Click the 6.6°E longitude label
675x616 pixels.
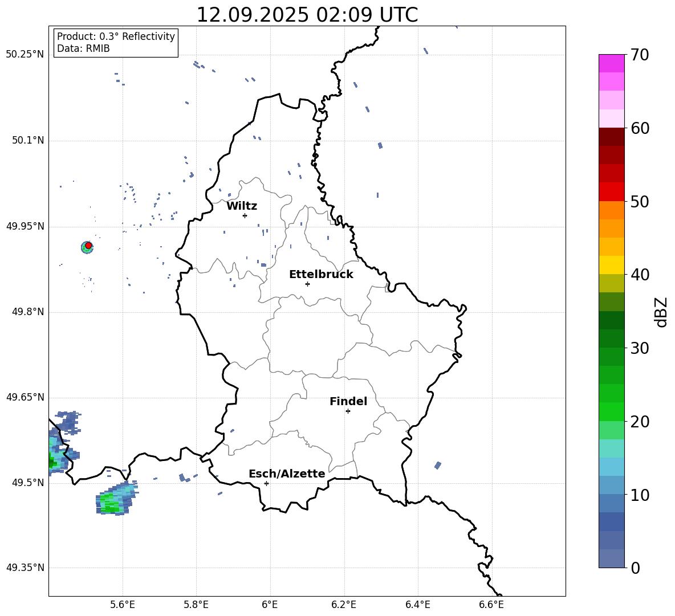pos(491,605)
